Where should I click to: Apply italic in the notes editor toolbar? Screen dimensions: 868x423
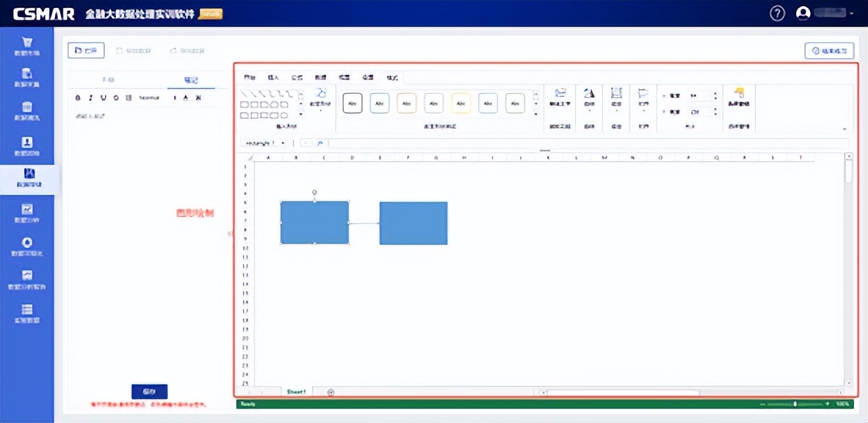(90, 97)
